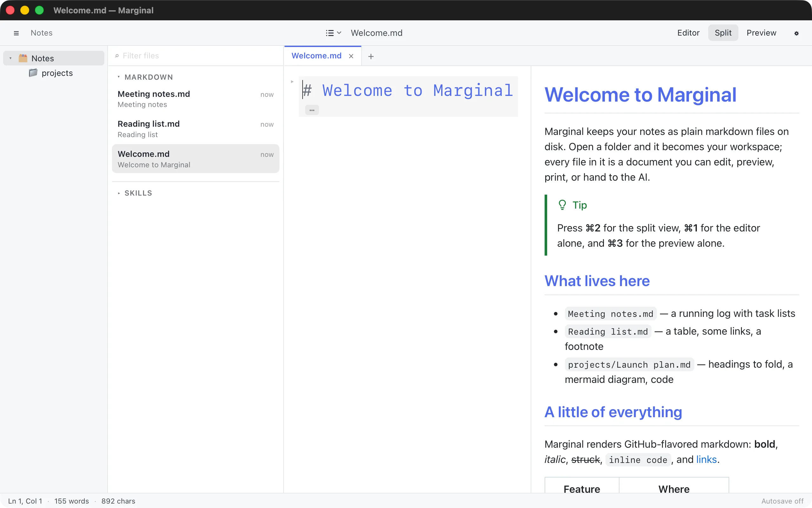Viewport: 812px width, 508px height.
Task: Click the 'now' timestamp on Reading list.md row
Action: click(x=267, y=125)
